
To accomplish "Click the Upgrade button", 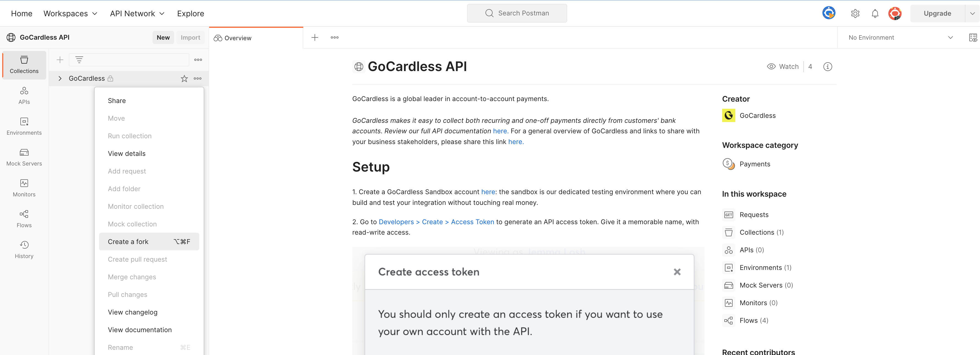I will tap(937, 14).
